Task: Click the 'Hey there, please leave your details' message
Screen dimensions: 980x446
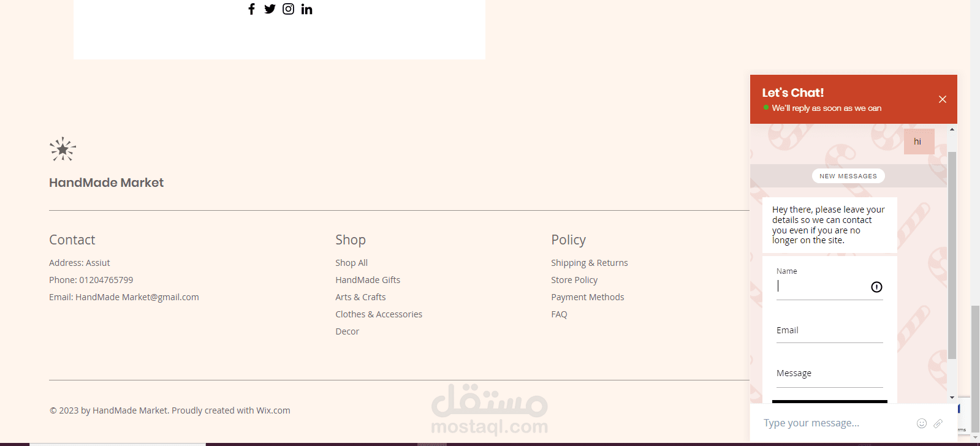Action: point(829,225)
